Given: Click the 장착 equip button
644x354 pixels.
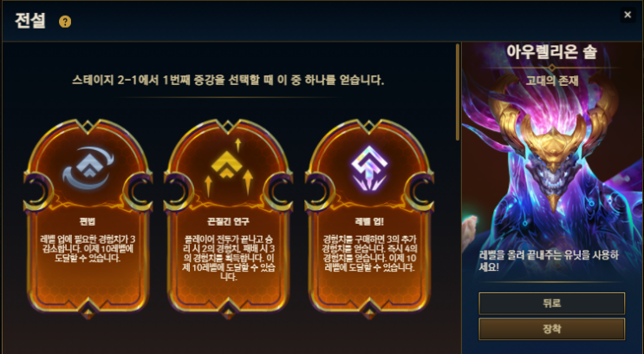Looking at the screenshot, I should tap(551, 329).
